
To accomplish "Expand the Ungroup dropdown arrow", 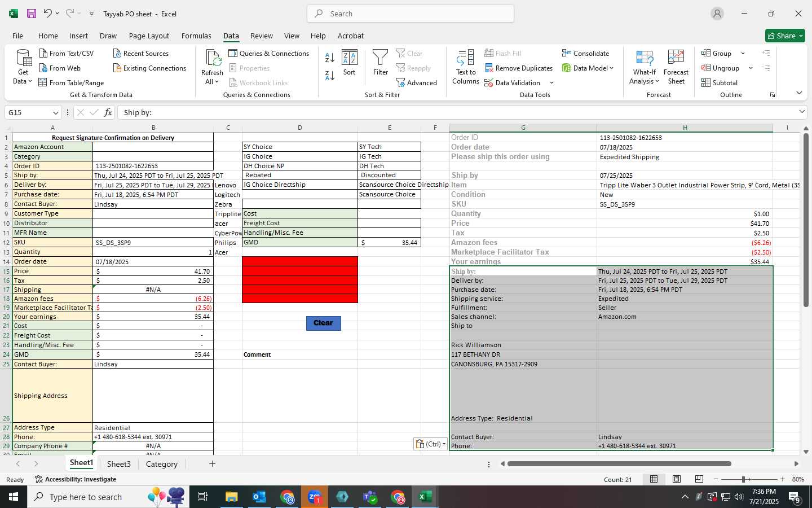I will (x=751, y=68).
